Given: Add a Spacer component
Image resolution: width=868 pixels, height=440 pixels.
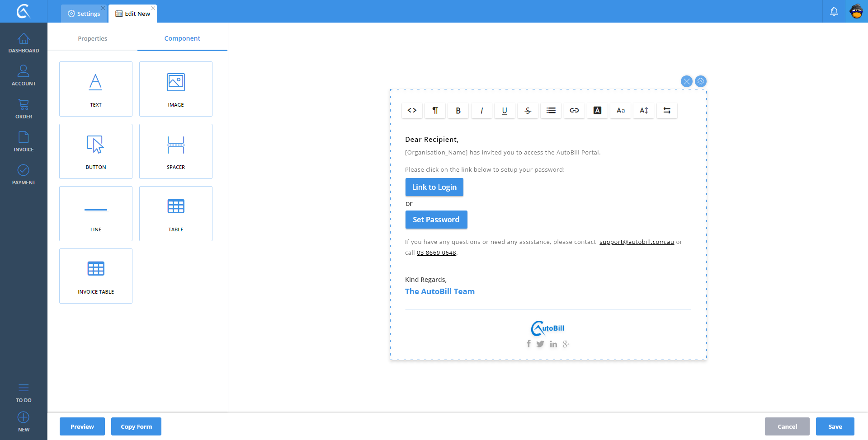Looking at the screenshot, I should coord(176,151).
